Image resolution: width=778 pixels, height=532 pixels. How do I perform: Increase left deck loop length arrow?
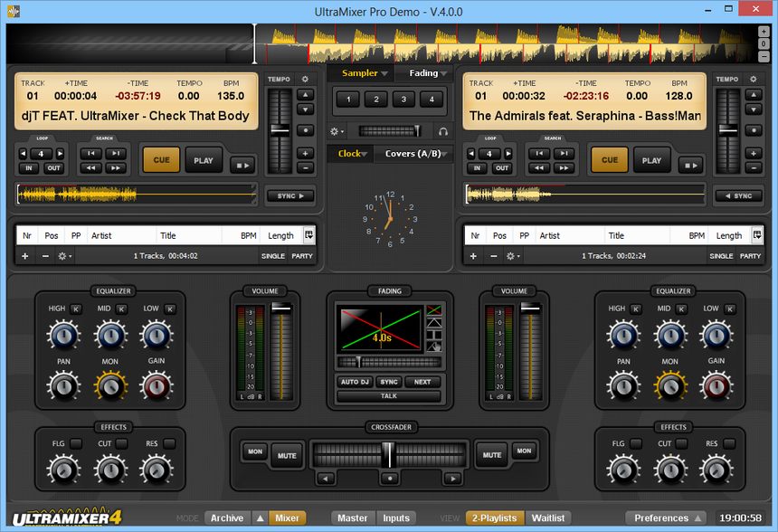[60, 153]
